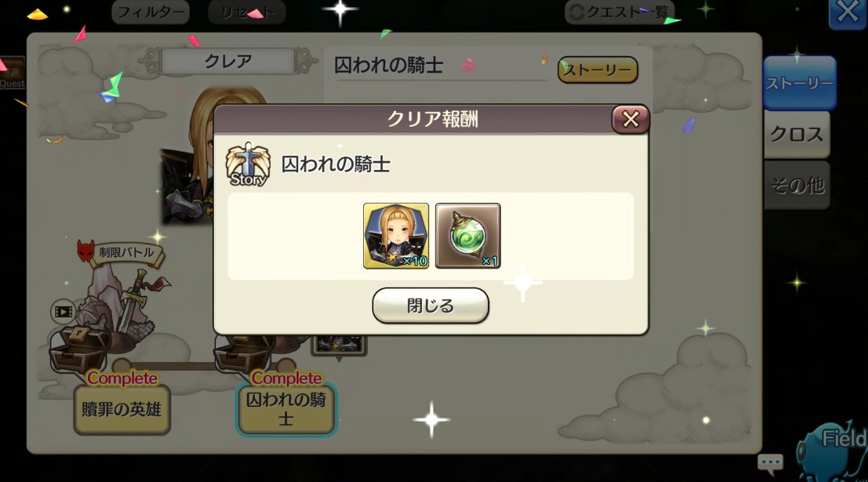The width and height of the screenshot is (868, 482).
Task: Select the 囚われの騎士 quest node
Action: point(286,410)
